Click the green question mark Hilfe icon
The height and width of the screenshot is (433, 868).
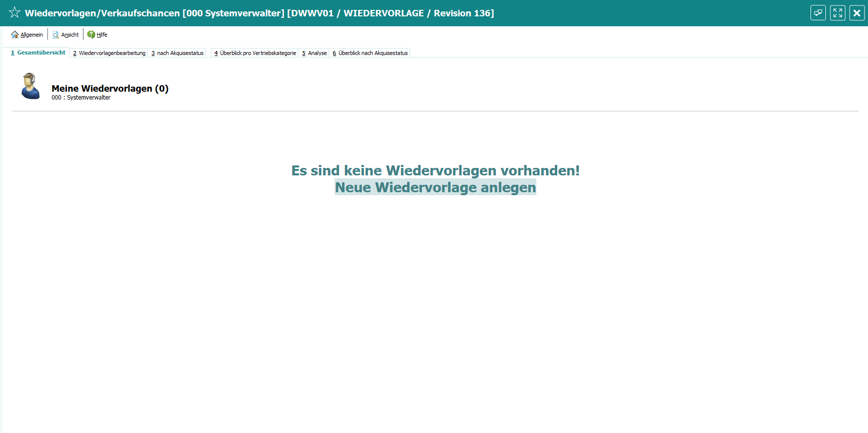(91, 35)
